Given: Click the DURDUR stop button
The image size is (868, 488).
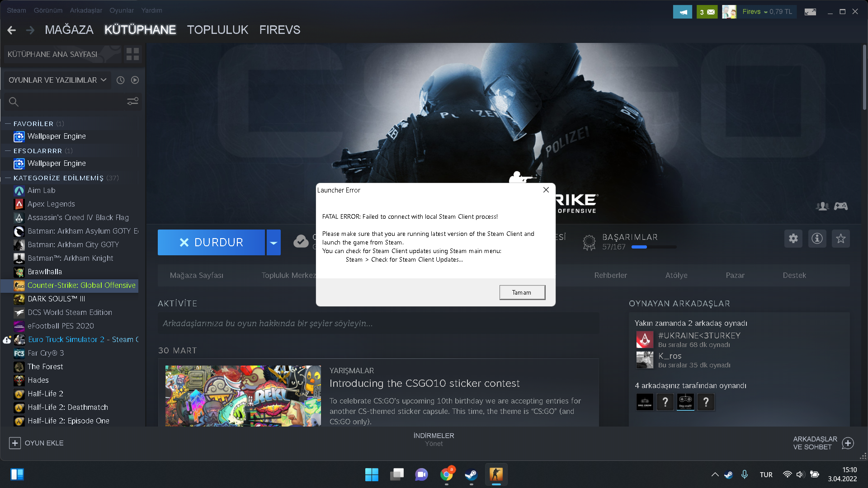Looking at the screenshot, I should coord(211,243).
